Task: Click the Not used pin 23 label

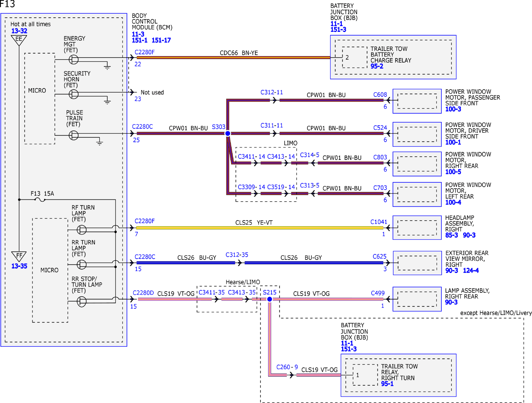Action: coord(152,92)
